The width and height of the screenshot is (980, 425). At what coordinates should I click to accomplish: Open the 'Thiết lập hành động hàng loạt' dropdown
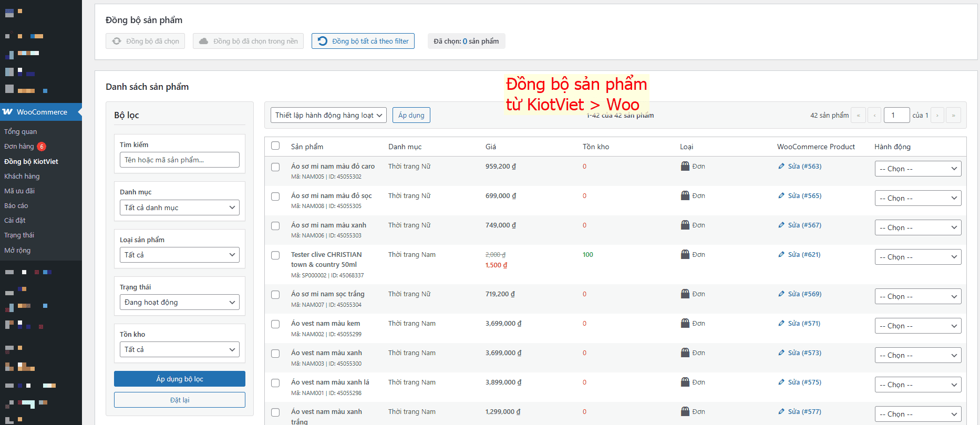click(x=328, y=115)
